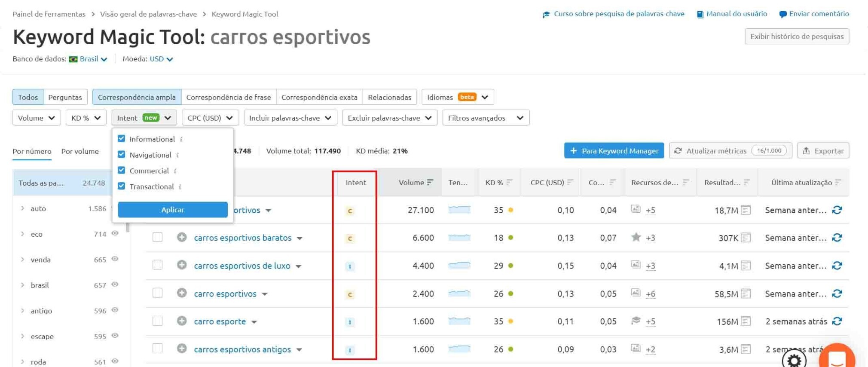Select the carro esporte row checkbox
868x367 pixels.
point(158,321)
